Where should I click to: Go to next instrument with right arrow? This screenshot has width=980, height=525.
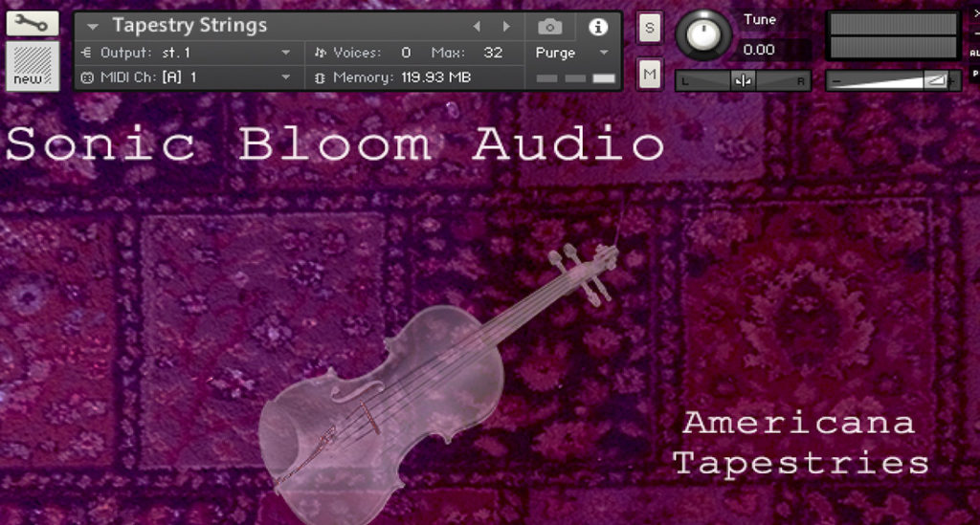506,26
